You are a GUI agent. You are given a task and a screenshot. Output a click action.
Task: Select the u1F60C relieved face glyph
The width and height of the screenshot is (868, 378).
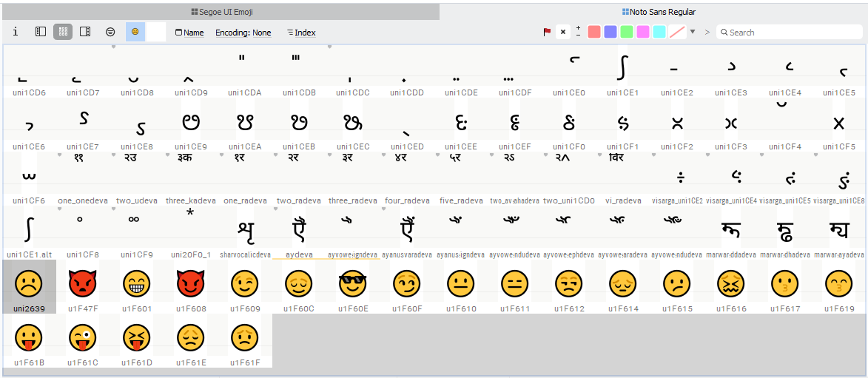pos(300,286)
